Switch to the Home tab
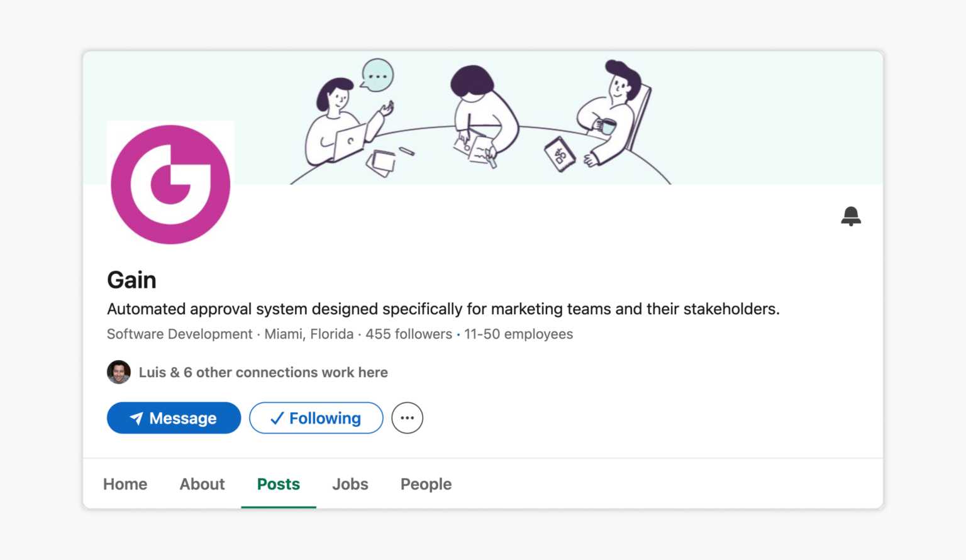966x560 pixels. tap(125, 484)
